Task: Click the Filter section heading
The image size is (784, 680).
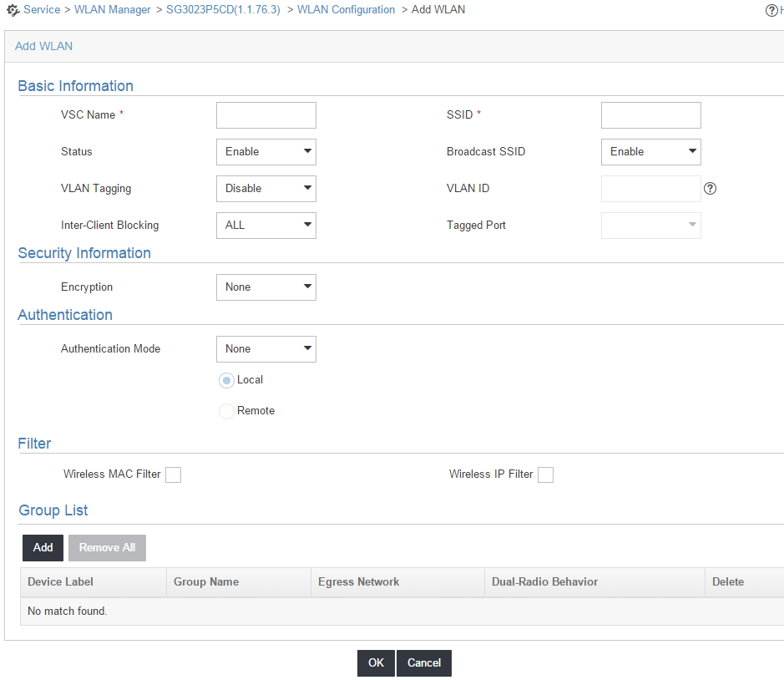Action: [x=34, y=444]
